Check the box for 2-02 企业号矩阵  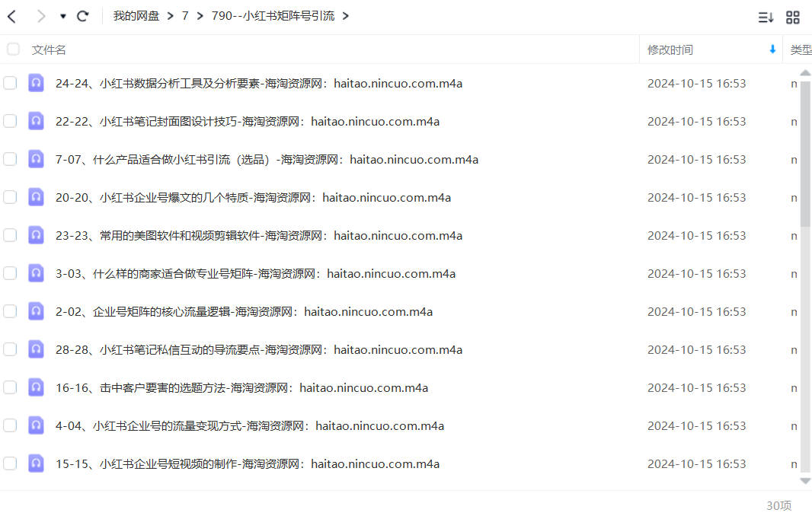[10, 311]
